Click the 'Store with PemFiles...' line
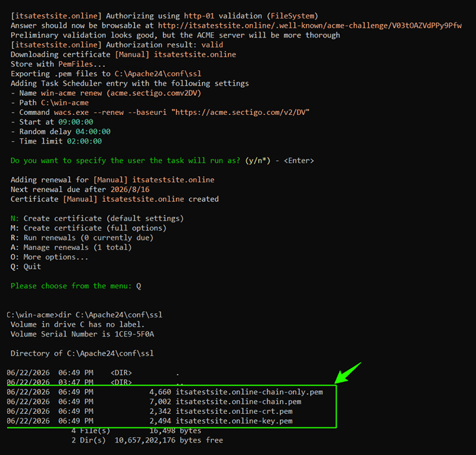Screen dimensions: 476x455 [58, 64]
